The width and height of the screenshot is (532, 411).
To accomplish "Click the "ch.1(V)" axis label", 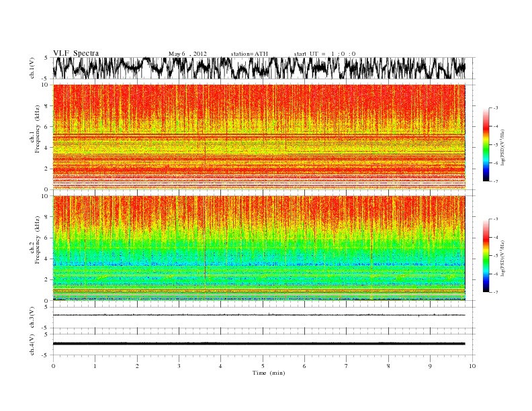I will point(32,68).
